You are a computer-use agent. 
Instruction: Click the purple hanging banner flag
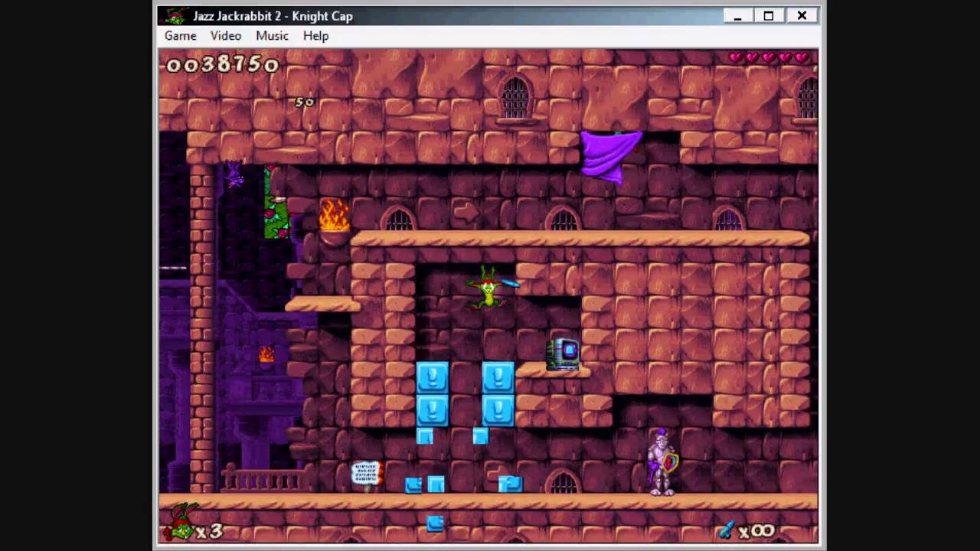coord(610,156)
